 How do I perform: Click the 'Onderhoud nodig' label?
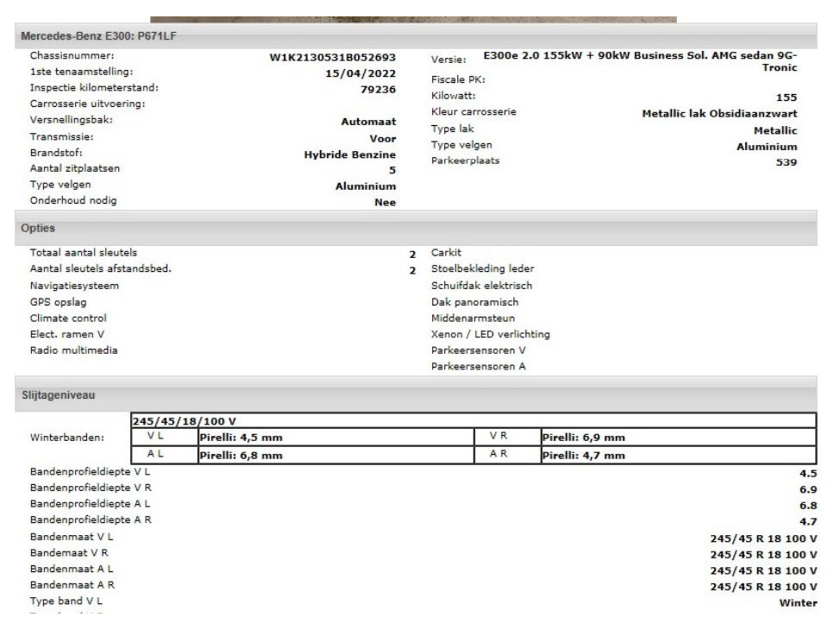[x=73, y=200]
